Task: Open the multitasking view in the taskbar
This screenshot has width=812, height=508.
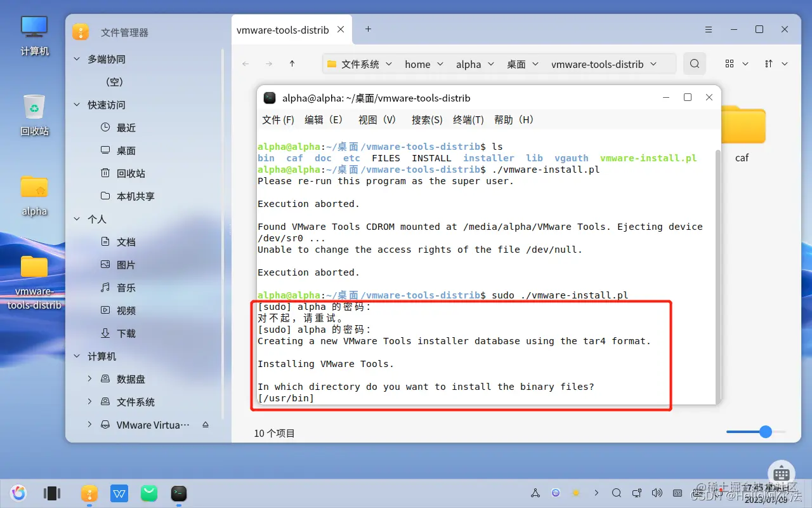Action: coord(52,493)
